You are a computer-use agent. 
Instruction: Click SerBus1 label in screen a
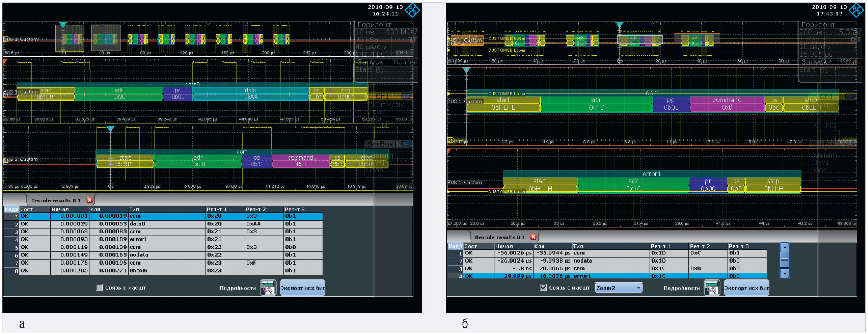point(382,144)
